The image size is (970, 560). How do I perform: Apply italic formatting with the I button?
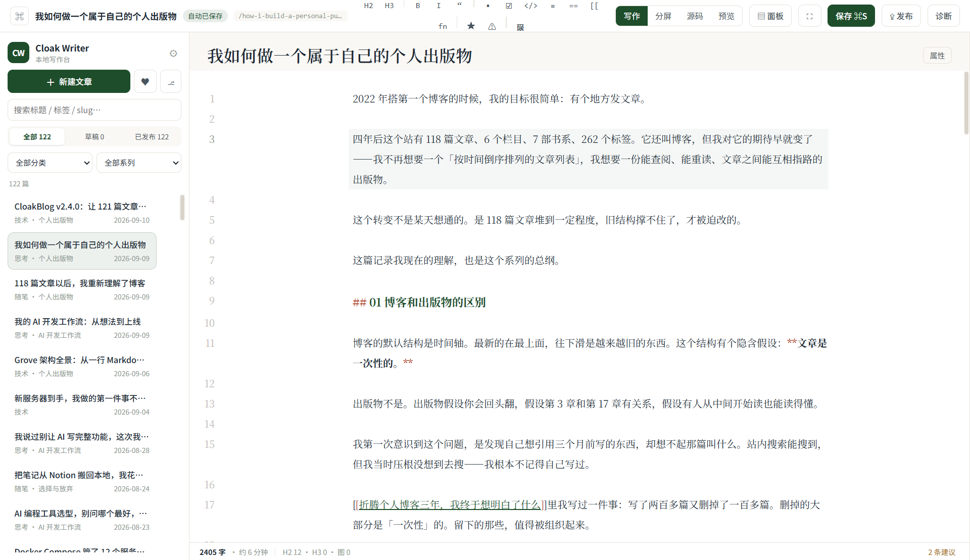[x=439, y=6]
